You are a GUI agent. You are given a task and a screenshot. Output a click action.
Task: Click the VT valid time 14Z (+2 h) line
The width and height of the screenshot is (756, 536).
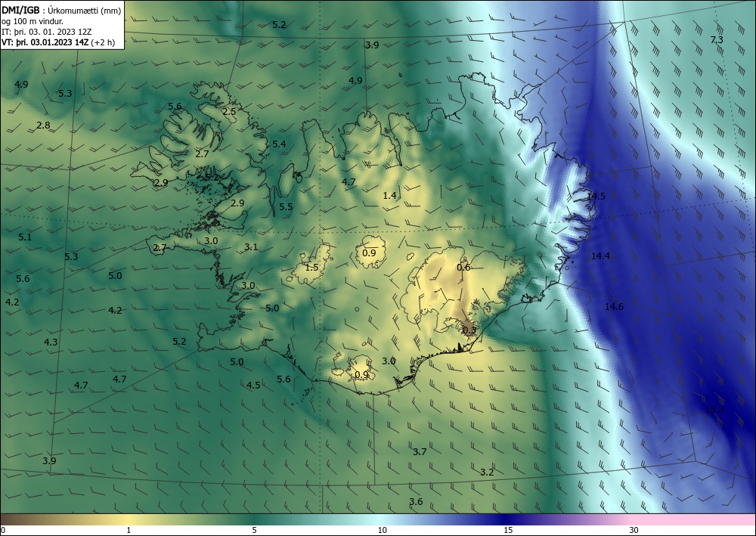[x=58, y=42]
